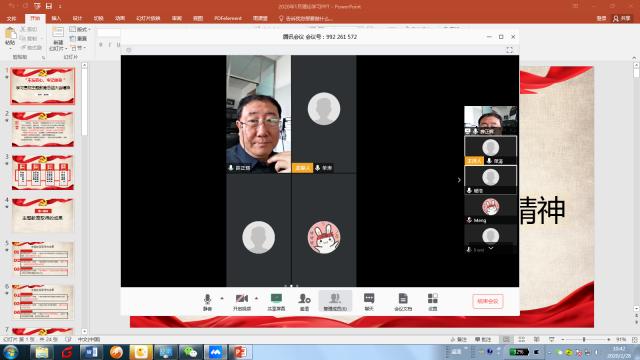Switch to slide sorter view in status bar
The width and height of the screenshot is (640, 360).
click(x=521, y=340)
